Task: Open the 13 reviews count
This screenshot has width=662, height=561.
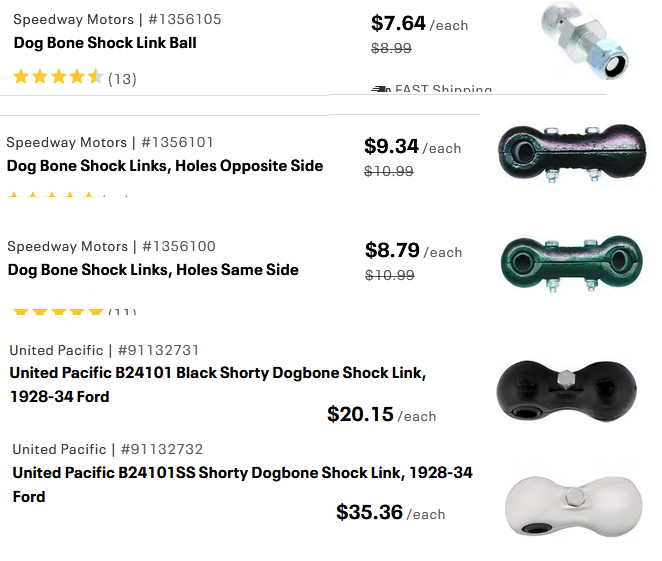Action: (x=122, y=79)
